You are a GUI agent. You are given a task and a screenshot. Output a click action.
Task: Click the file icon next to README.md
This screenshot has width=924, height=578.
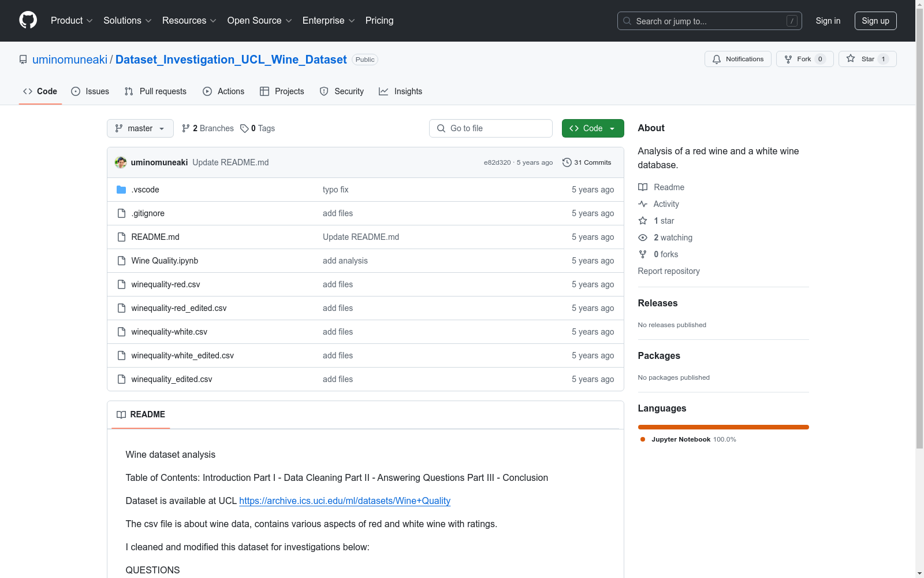pyautogui.click(x=121, y=237)
